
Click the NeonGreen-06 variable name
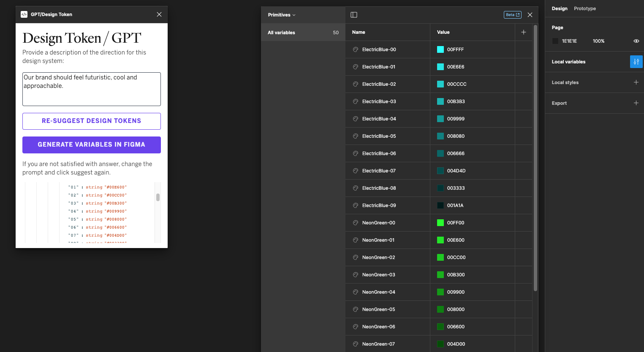[x=379, y=327]
